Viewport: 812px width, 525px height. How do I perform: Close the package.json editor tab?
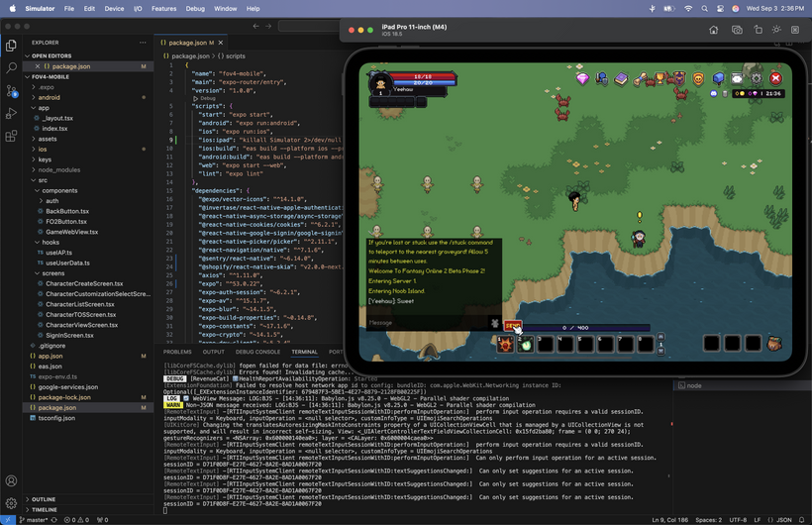click(x=221, y=43)
